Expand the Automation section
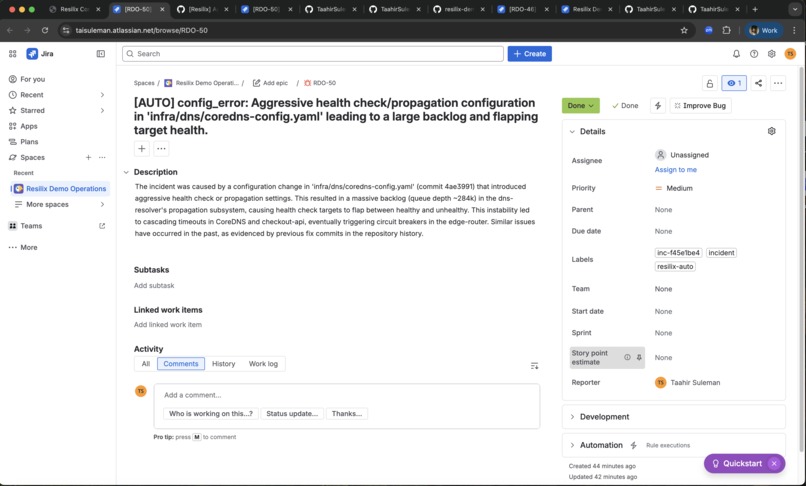The height and width of the screenshot is (486, 806). pos(572,445)
